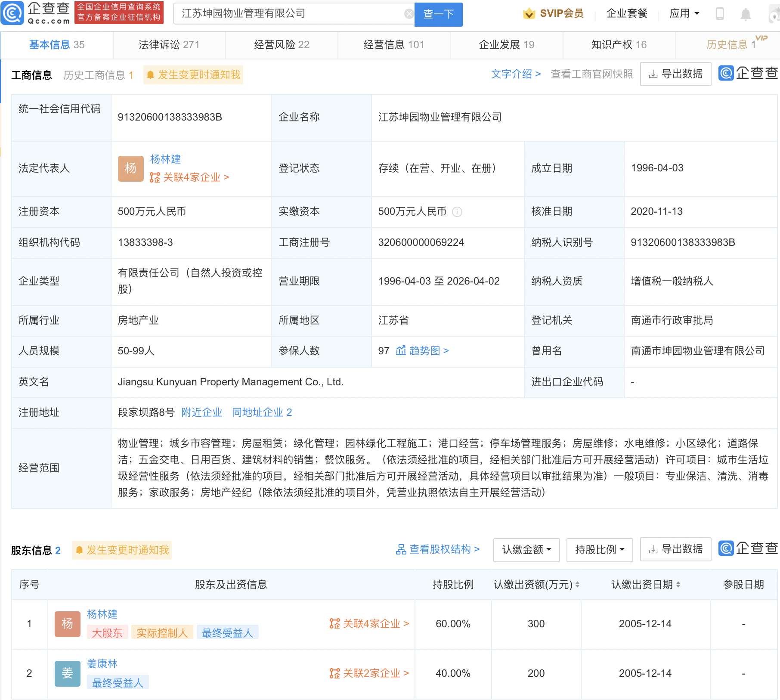Click the 大股东 tag
This screenshot has height=700, width=780.
(107, 633)
